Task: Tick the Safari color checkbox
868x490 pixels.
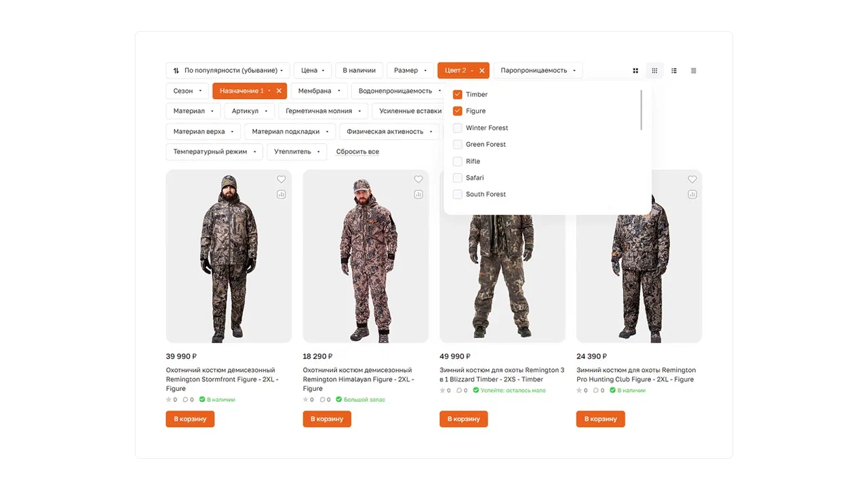Action: 458,178
